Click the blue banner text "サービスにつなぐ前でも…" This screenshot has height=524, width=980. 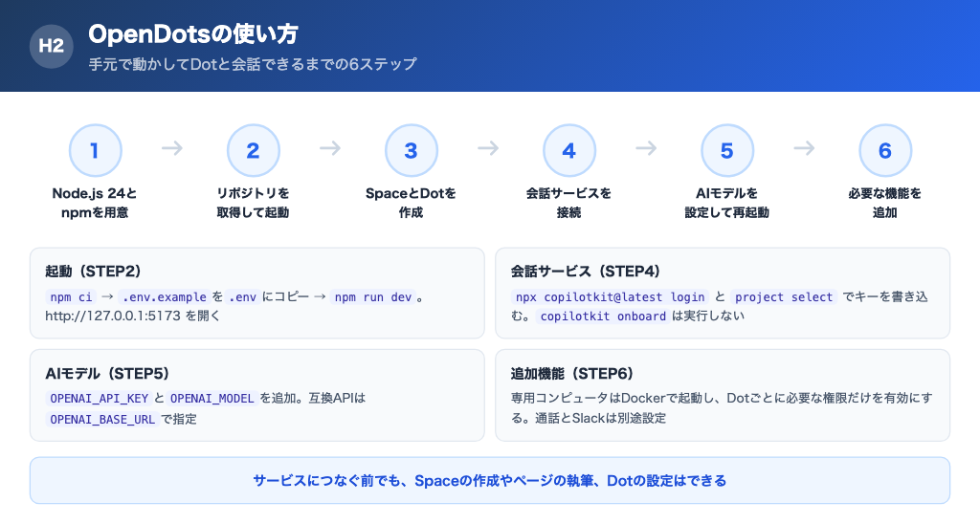(489, 481)
